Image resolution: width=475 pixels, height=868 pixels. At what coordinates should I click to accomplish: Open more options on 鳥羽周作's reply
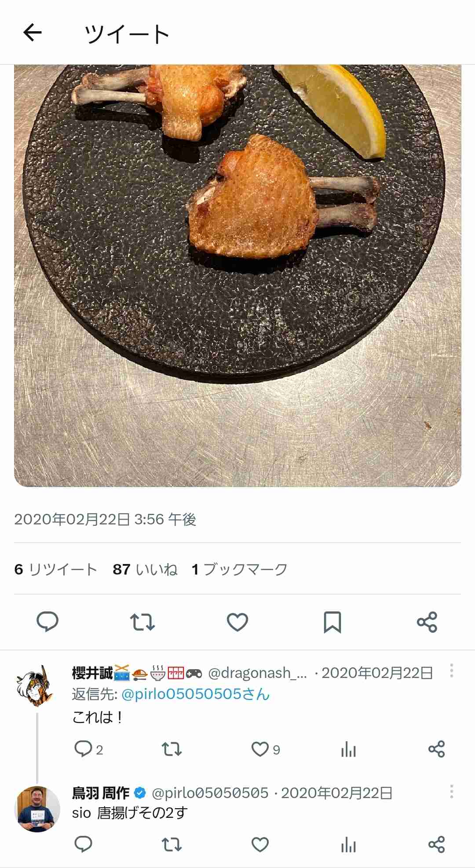(x=451, y=792)
